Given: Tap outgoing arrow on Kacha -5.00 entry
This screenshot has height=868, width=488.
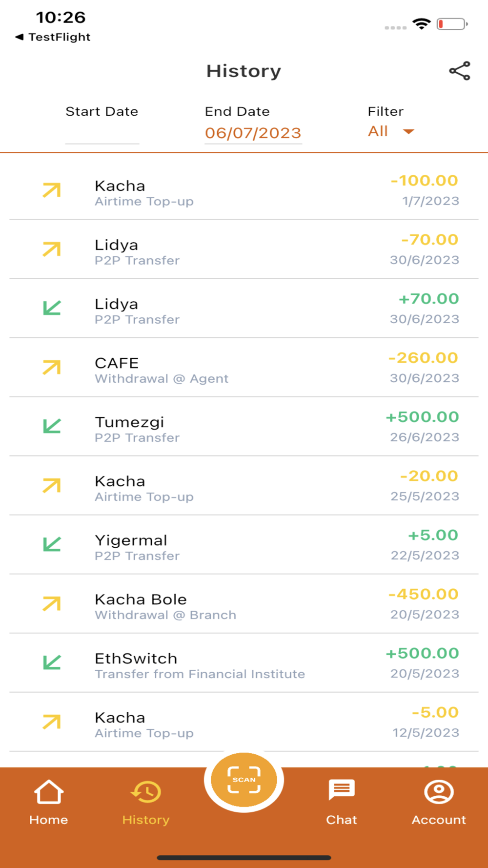Looking at the screenshot, I should [x=52, y=722].
